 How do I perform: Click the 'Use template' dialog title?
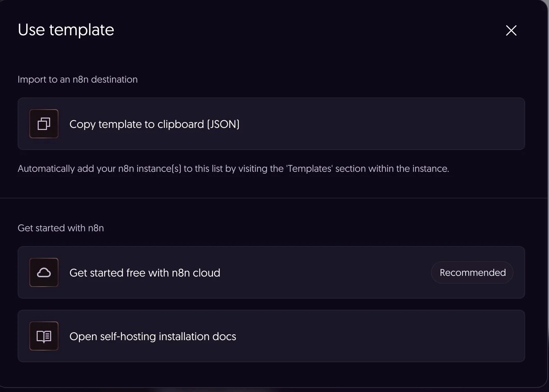[x=66, y=30]
